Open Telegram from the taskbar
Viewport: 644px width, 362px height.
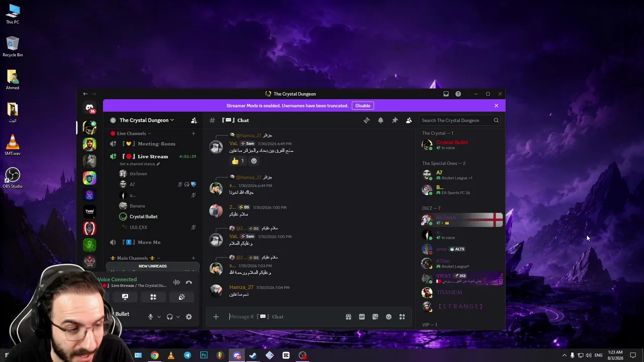[187, 355]
